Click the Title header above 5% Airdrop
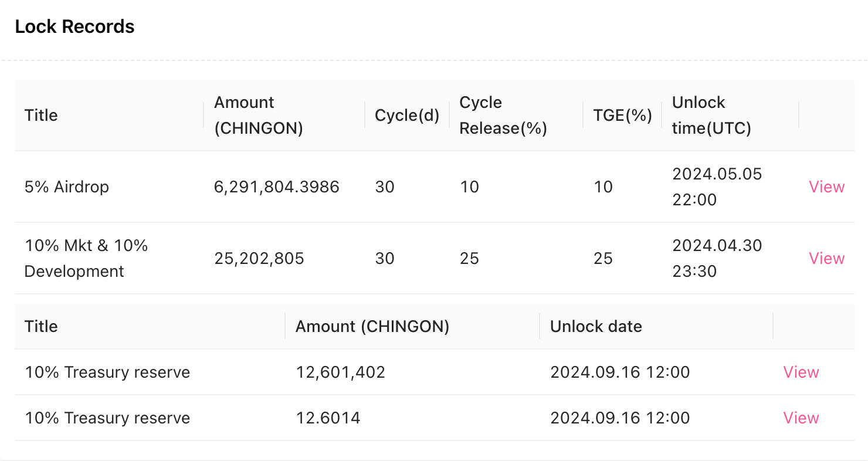 click(x=41, y=115)
